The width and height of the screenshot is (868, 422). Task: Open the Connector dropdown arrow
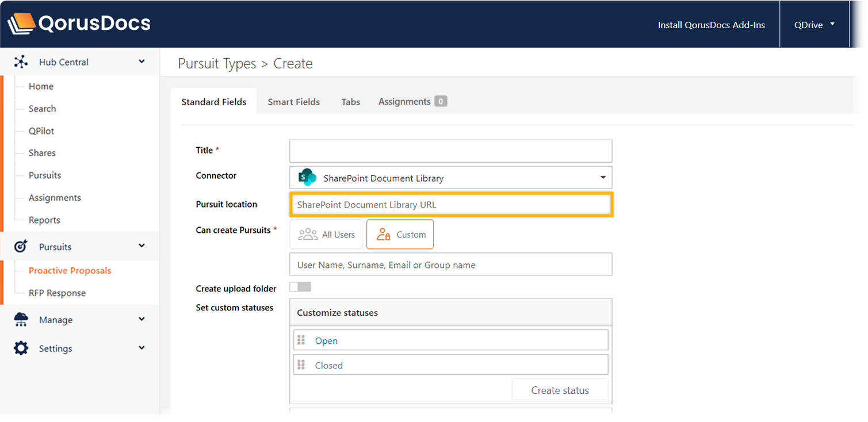(x=602, y=178)
